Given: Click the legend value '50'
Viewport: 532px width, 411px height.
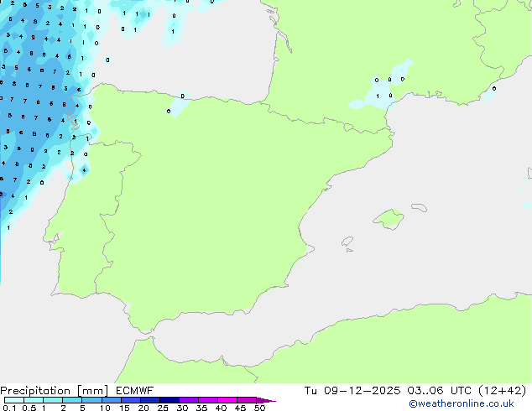Looking at the screenshot, I should (x=259, y=408).
